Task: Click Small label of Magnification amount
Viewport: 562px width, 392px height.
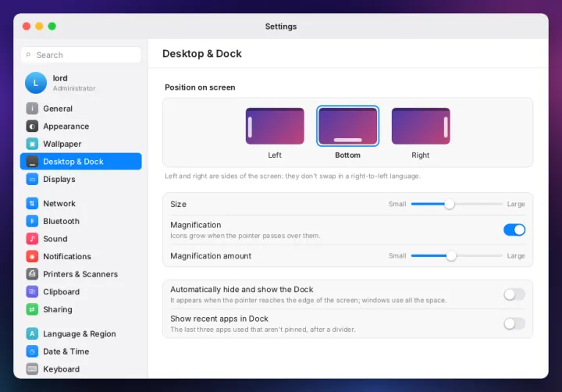Action: tap(397, 255)
